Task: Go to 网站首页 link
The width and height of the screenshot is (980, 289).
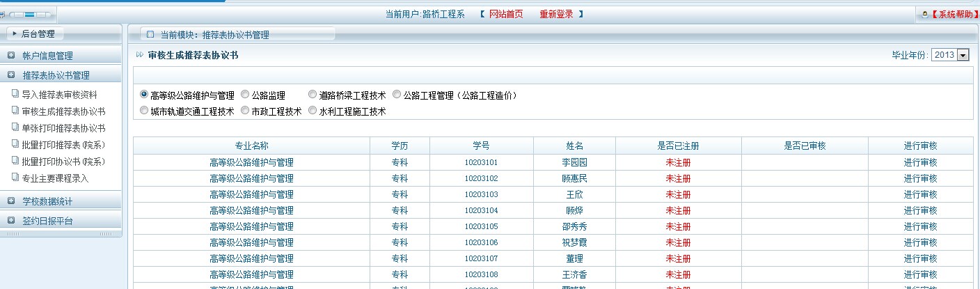Action: [505, 14]
